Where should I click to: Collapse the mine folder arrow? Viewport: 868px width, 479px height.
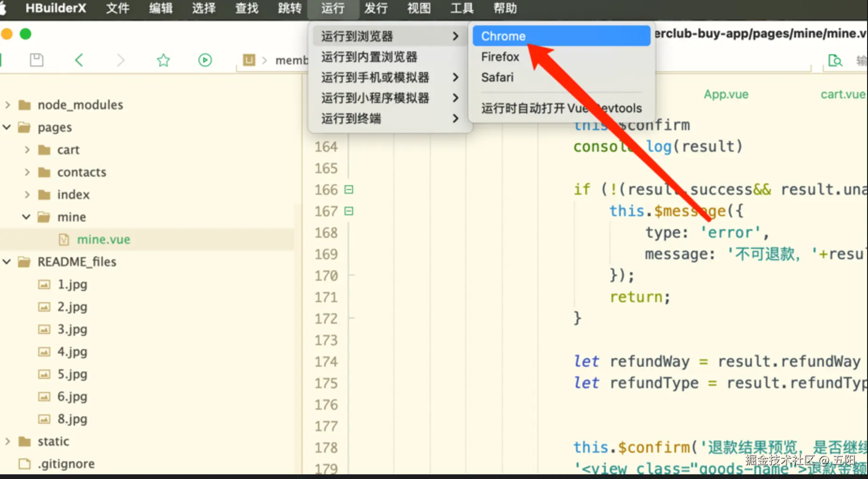pyautogui.click(x=26, y=217)
